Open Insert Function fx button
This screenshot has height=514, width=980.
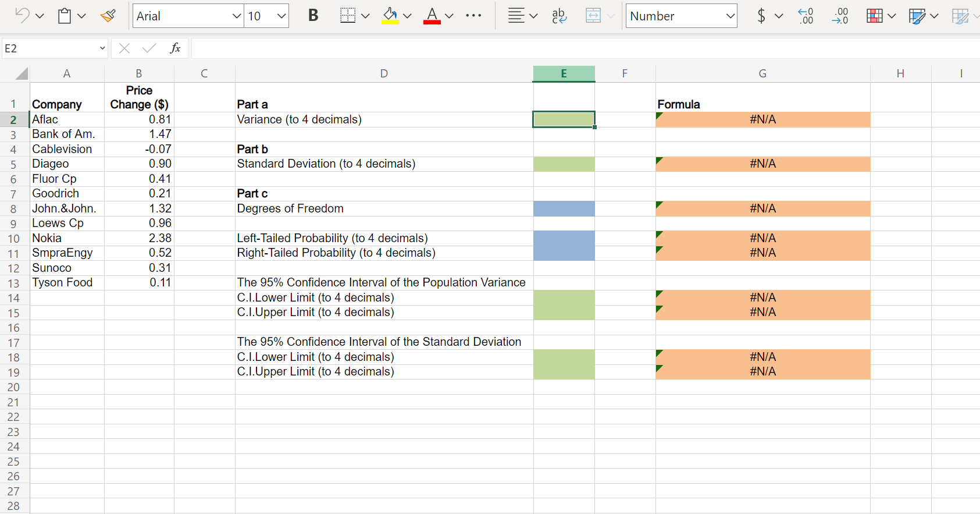[175, 48]
